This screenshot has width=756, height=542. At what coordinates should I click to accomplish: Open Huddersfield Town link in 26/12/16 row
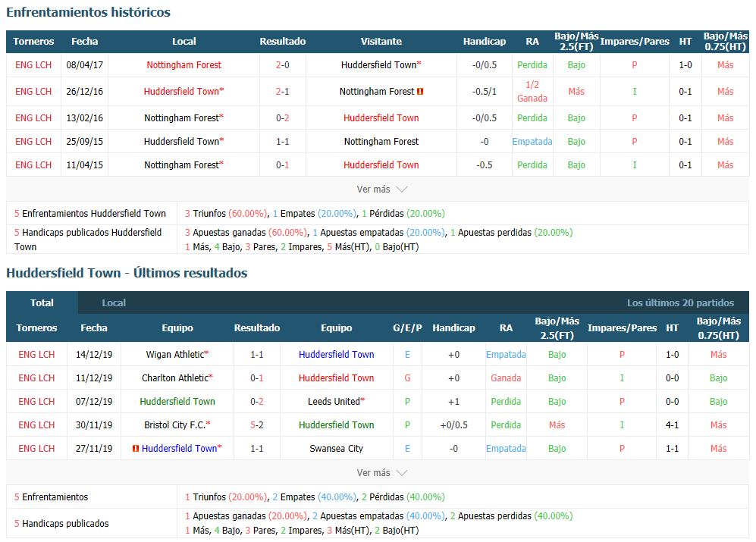(181, 91)
